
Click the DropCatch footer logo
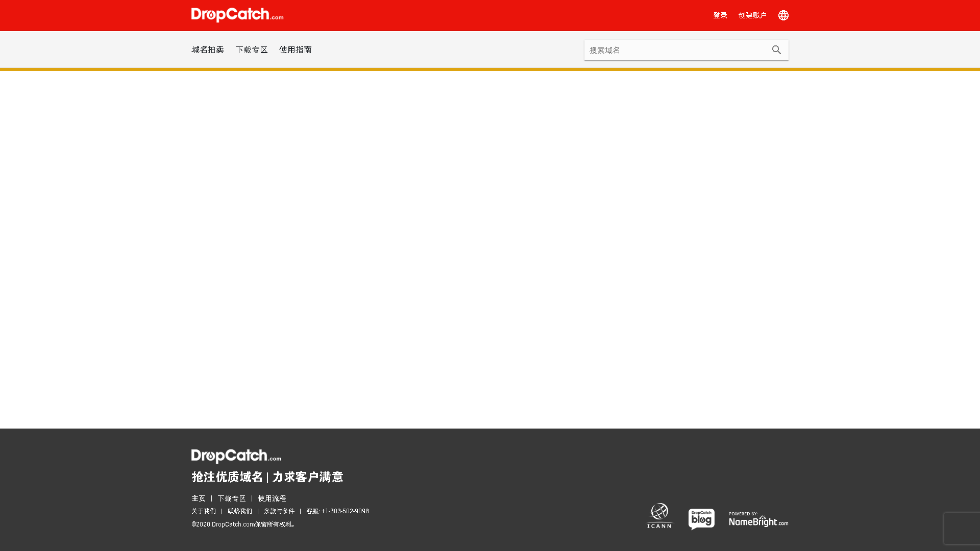click(x=235, y=456)
